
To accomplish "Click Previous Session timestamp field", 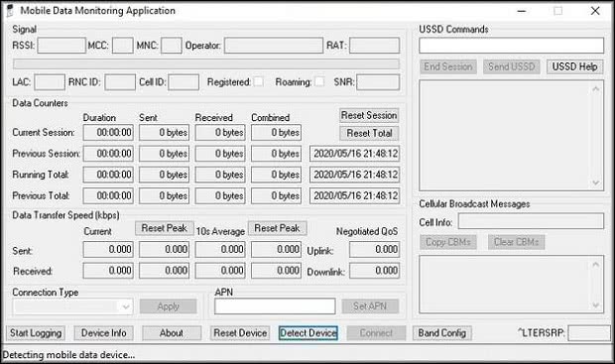I will click(355, 154).
